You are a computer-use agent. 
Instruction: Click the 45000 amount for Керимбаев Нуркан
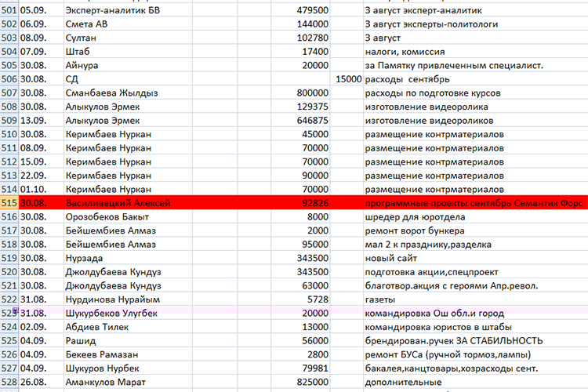click(310, 134)
